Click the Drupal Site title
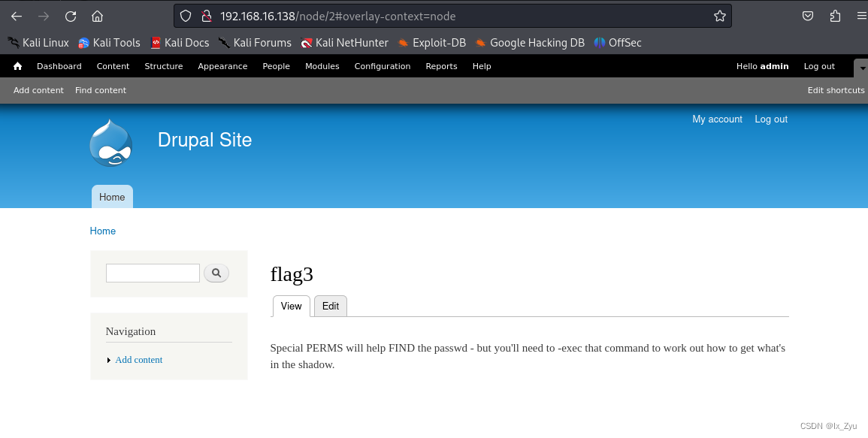Screen dimensions: 868x438 (x=205, y=140)
